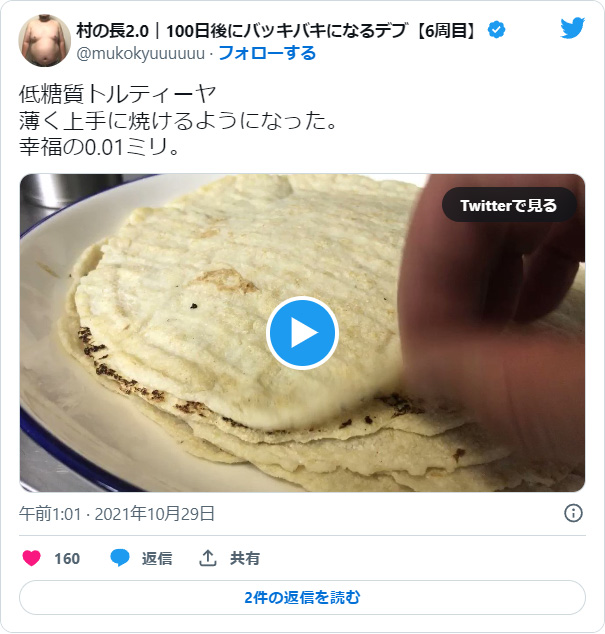Click the 共有 share label
Viewport: 605px width, 634px height.
pos(245,558)
